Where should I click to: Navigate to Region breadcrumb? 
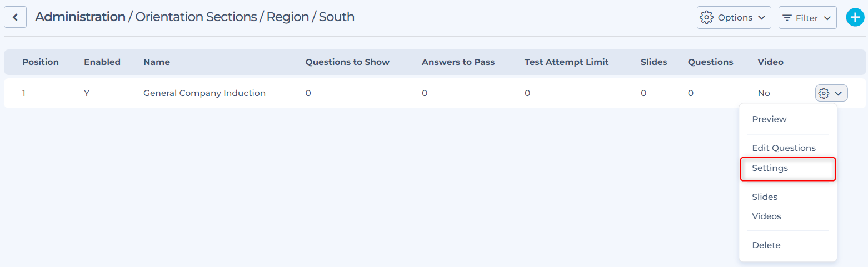287,17
